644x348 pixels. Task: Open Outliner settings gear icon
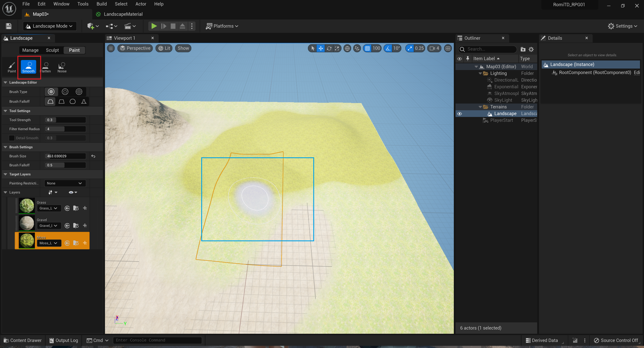tap(531, 49)
